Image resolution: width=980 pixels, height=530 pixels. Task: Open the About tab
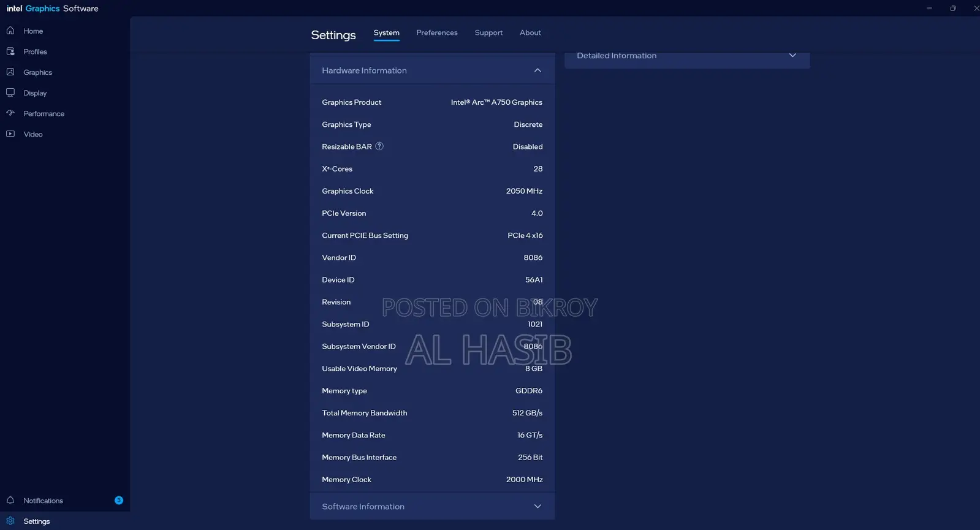(530, 32)
